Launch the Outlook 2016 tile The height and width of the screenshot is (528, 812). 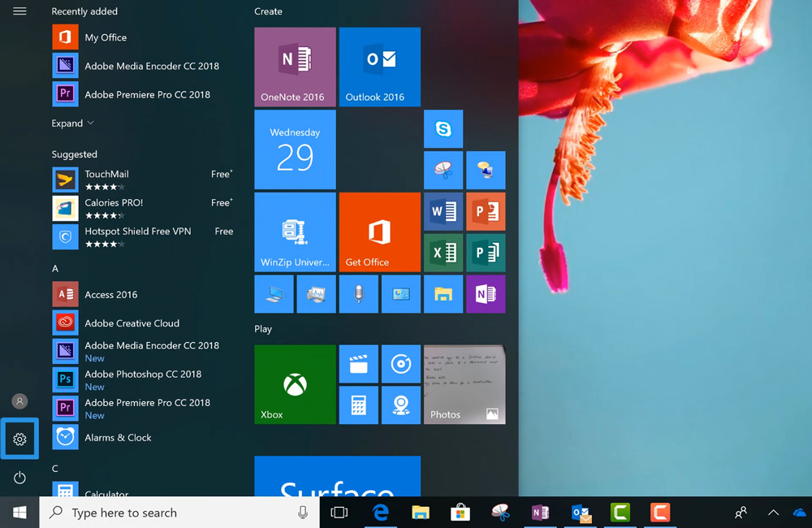(379, 67)
